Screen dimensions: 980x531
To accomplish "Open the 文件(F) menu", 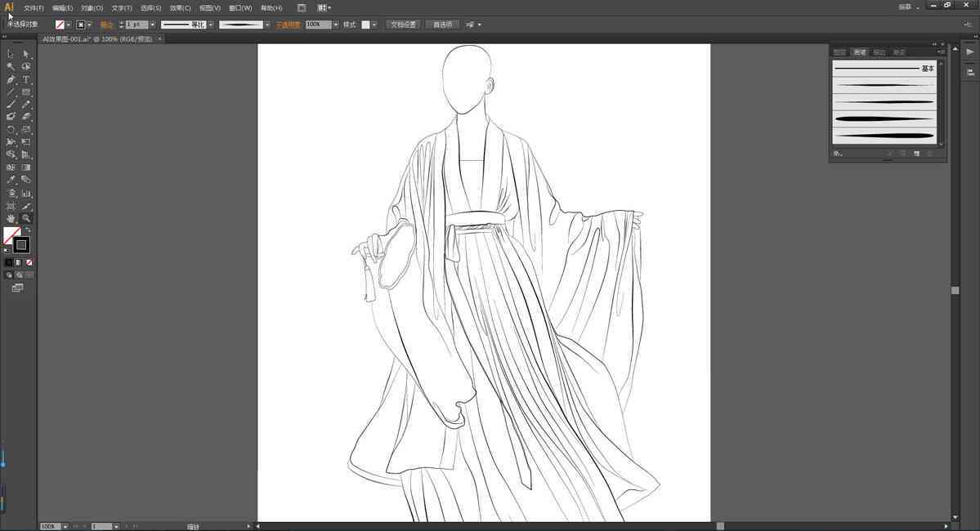I will point(34,8).
